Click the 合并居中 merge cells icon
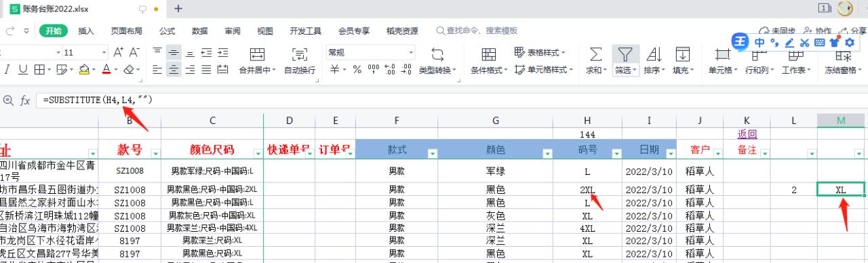Screen dimensions: 868x263 [x=257, y=54]
